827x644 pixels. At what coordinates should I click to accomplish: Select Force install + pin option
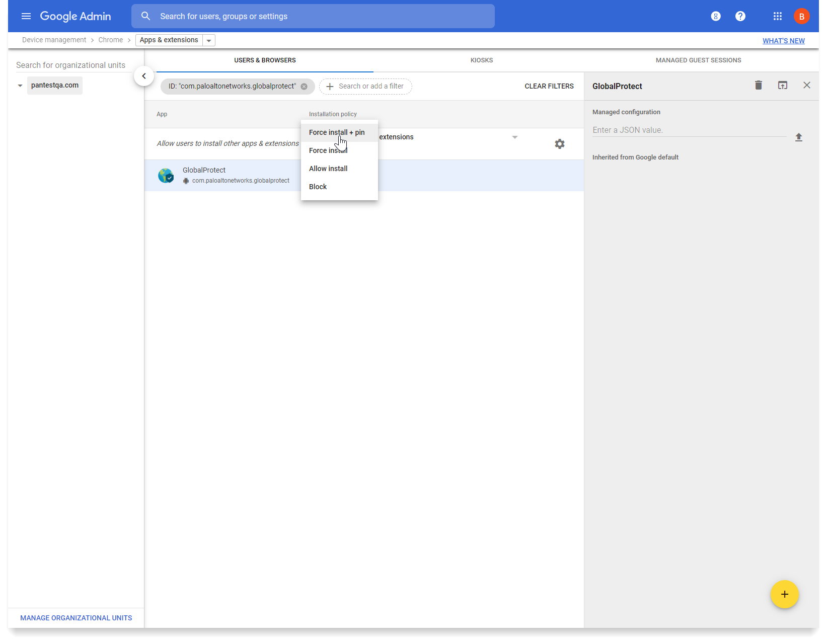337,132
